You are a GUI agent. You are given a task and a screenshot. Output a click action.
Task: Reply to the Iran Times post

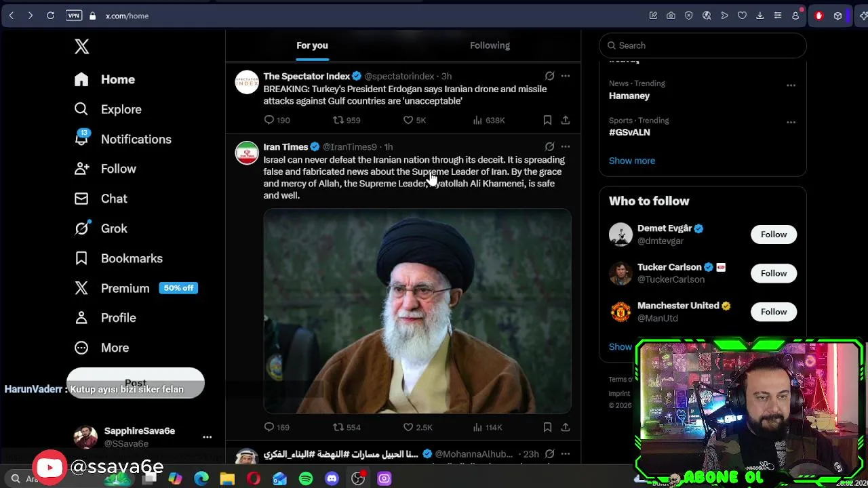click(277, 427)
